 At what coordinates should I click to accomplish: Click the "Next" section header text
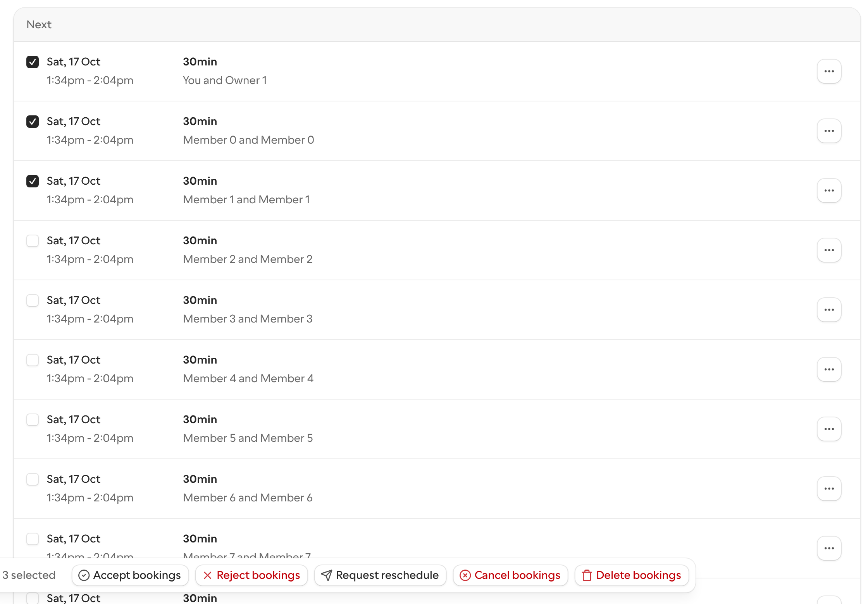pyautogui.click(x=39, y=24)
